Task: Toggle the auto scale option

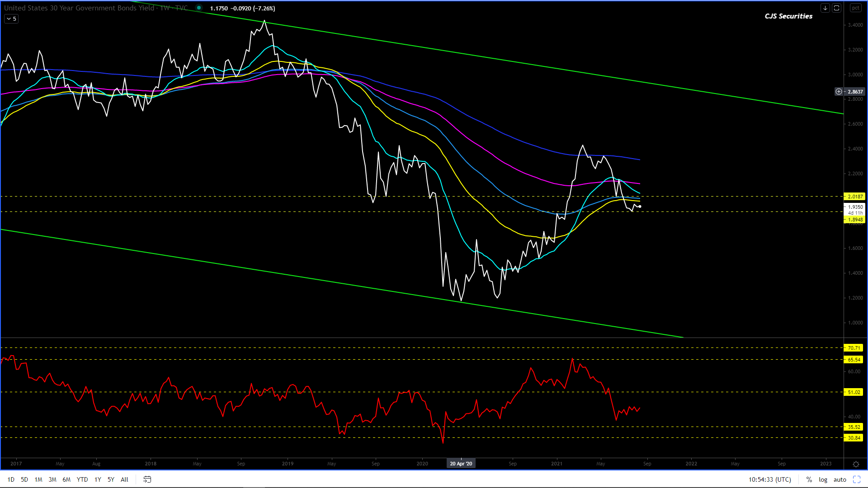Action: [x=840, y=479]
